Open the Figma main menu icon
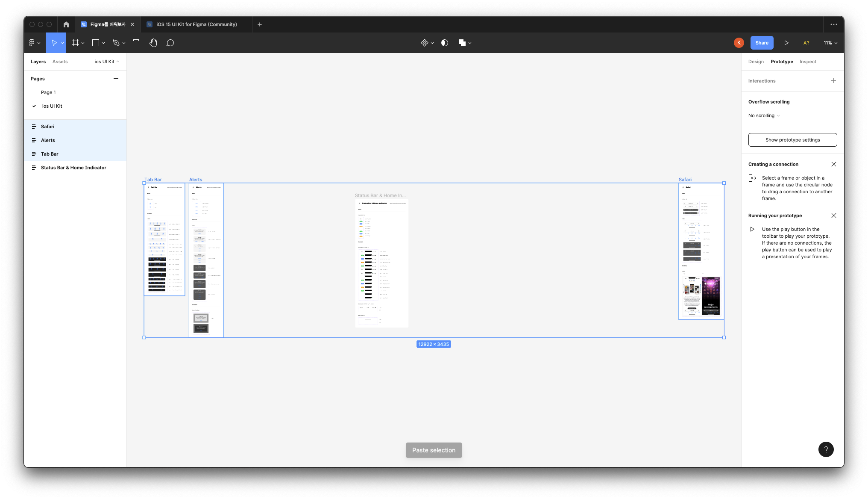The image size is (868, 499). pos(32,43)
